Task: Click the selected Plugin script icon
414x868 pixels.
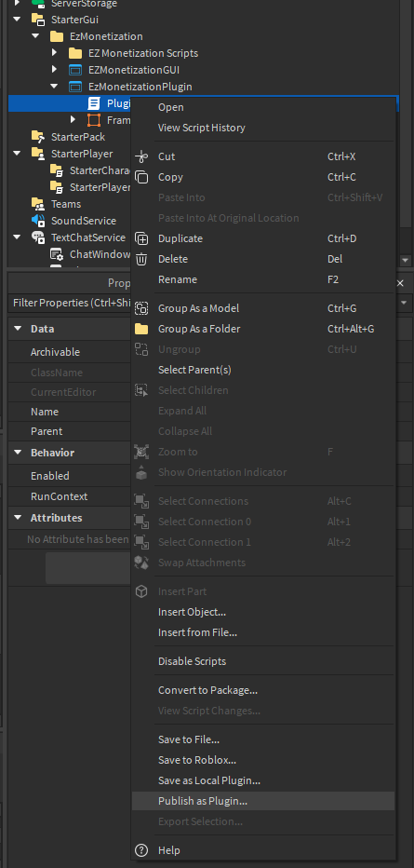Action: (x=94, y=103)
